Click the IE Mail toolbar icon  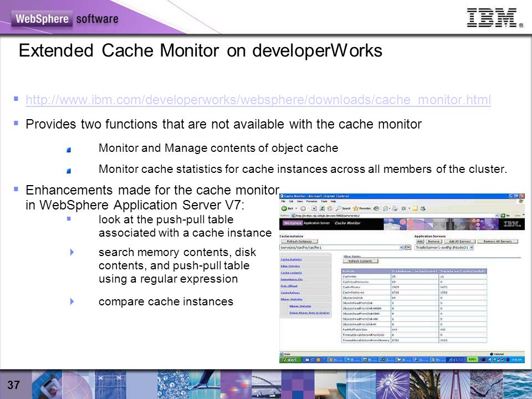point(386,208)
